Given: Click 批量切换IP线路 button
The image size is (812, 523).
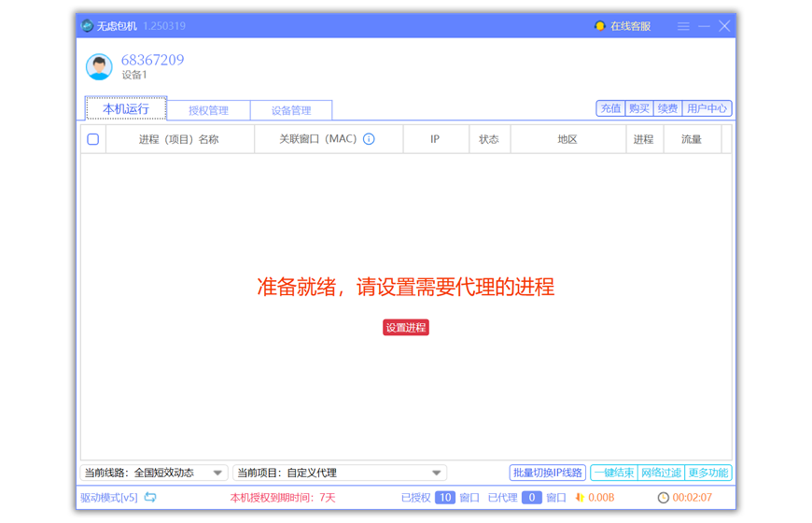Looking at the screenshot, I should click(x=548, y=473).
